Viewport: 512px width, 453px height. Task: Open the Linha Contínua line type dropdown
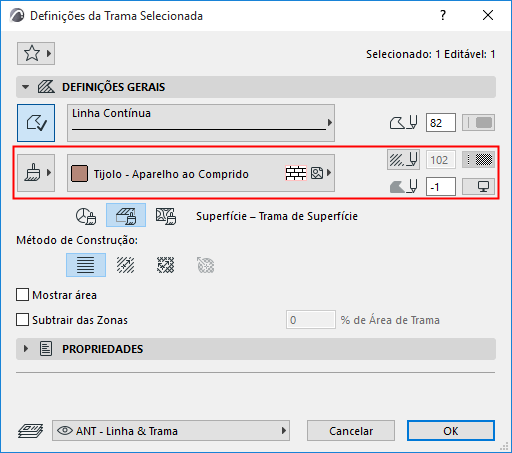[x=201, y=123]
